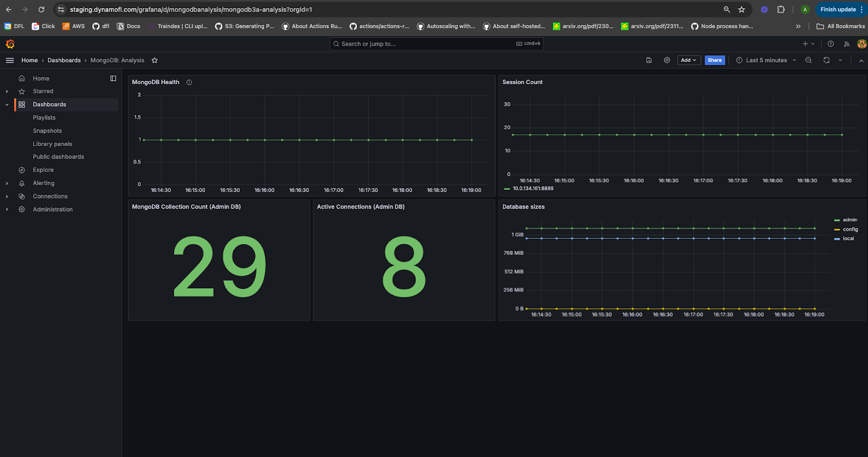The width and height of the screenshot is (868, 457).
Task: Click the Active Connections (Admin DB) title
Action: point(361,207)
